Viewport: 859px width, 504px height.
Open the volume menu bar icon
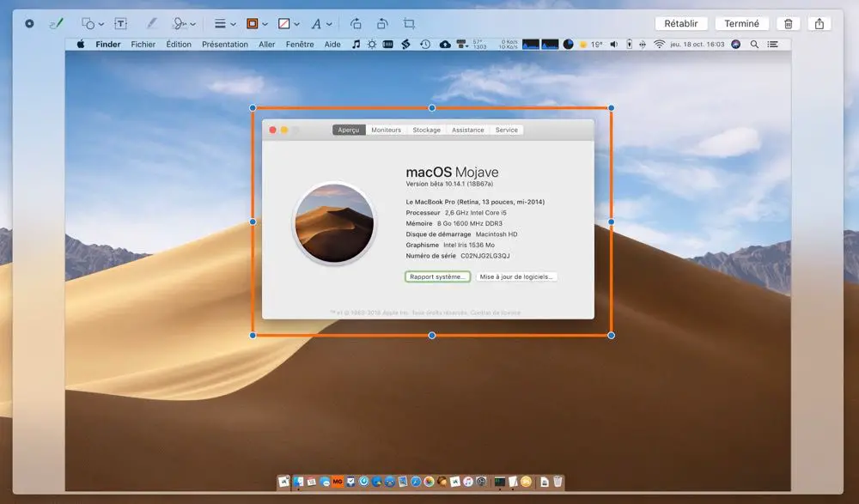click(x=614, y=45)
